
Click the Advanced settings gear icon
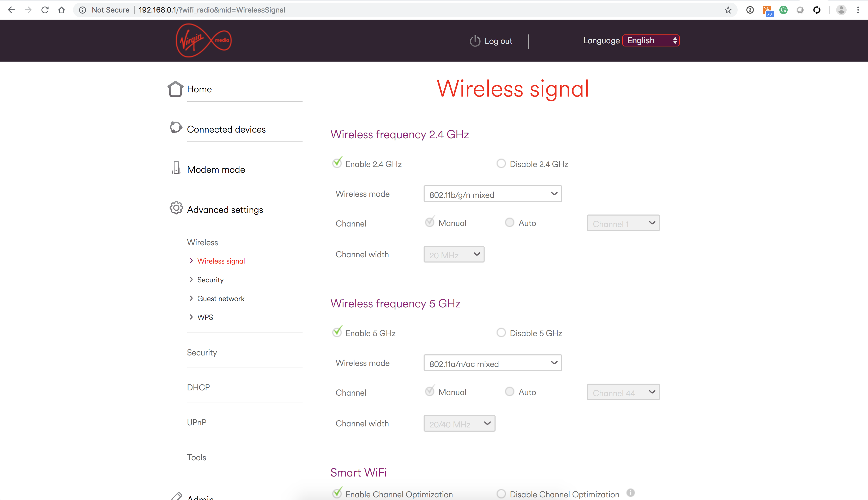point(176,208)
